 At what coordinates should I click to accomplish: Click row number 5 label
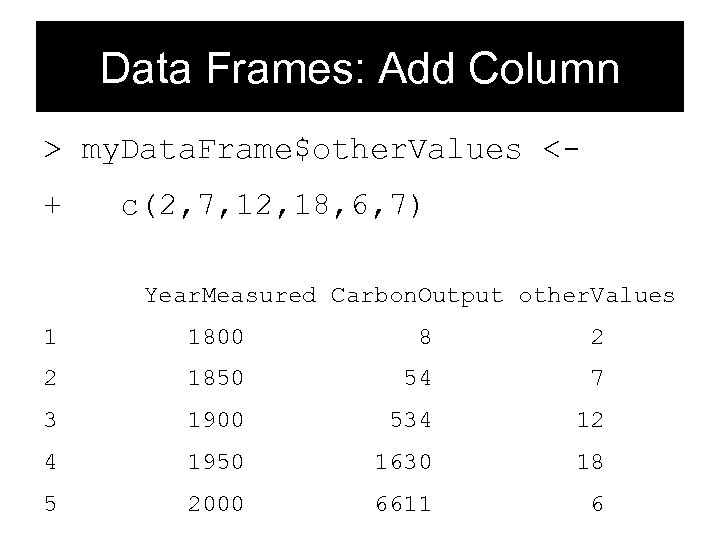[50, 505]
